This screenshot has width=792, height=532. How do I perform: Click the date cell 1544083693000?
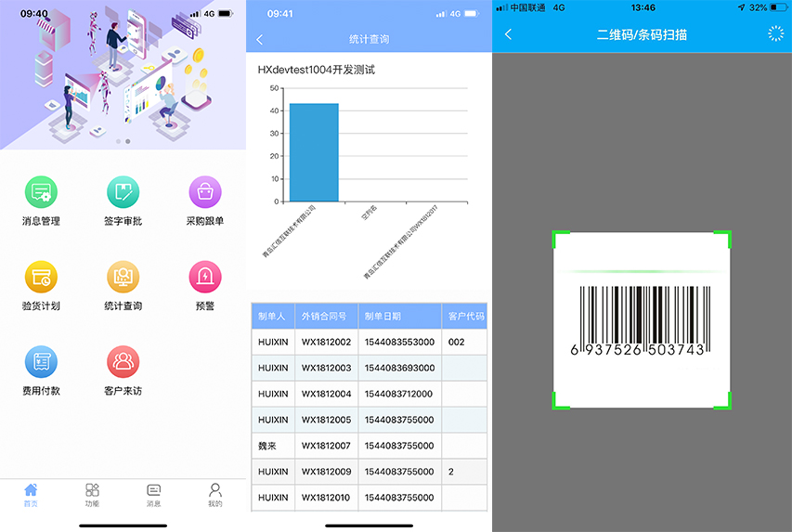(399, 368)
